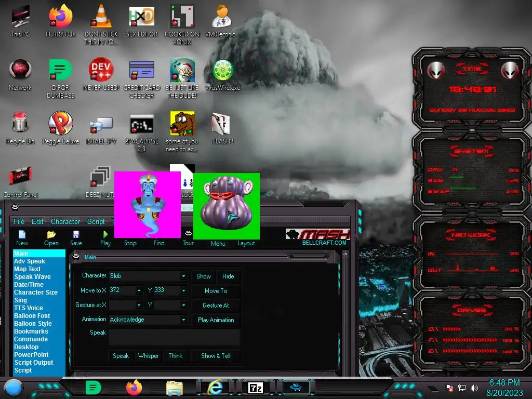Click the Show & Tell button
The height and width of the screenshot is (399, 532).
(x=216, y=356)
